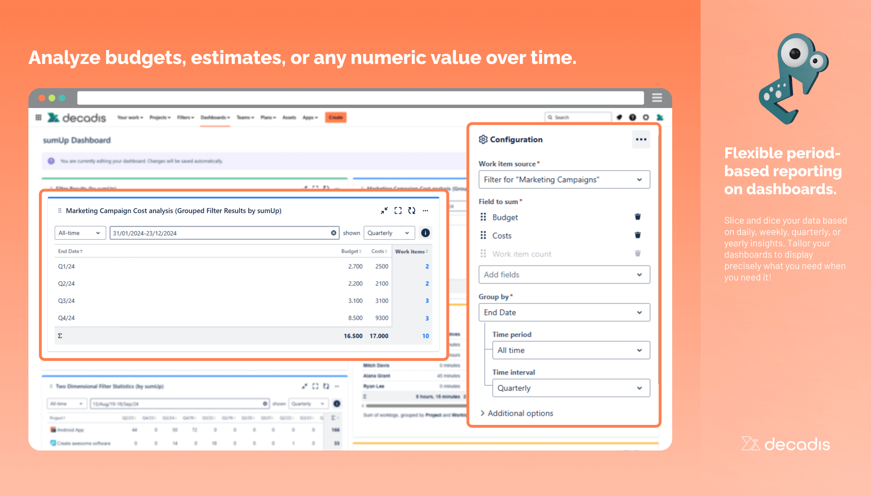This screenshot has width=871, height=496.
Task: Open more options of Two Dimensional gadget
Action: 337,386
